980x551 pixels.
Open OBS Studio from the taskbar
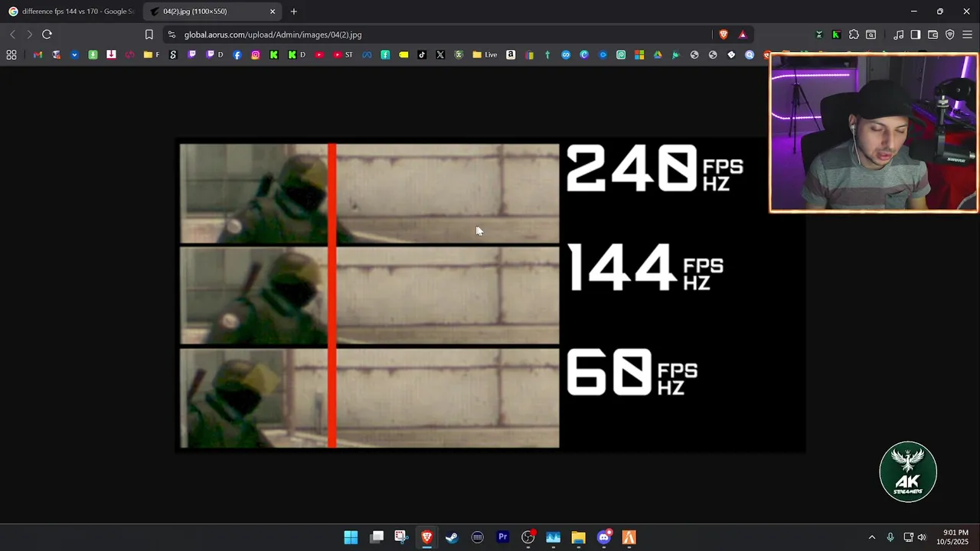528,537
